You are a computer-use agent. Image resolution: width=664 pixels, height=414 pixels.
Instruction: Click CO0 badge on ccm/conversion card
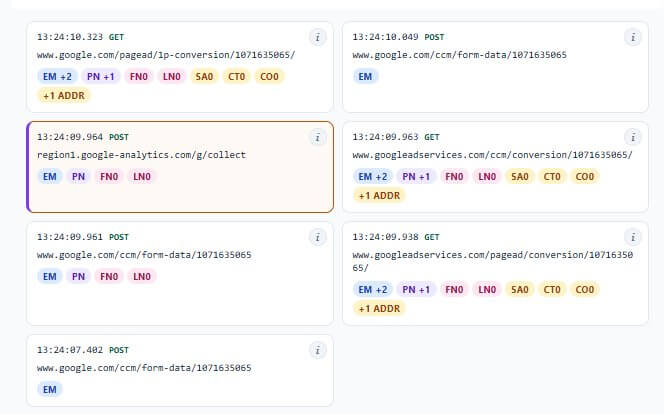point(585,177)
